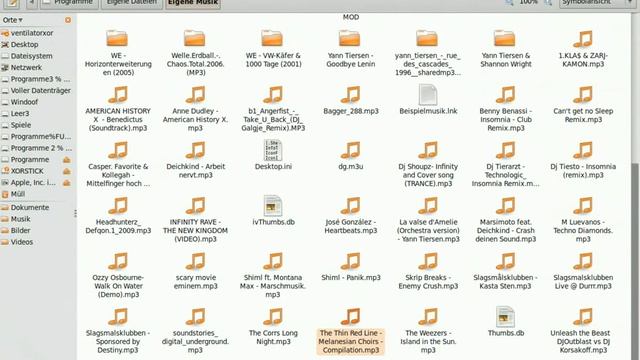Select Thumbs.db file

pyautogui.click(x=506, y=322)
